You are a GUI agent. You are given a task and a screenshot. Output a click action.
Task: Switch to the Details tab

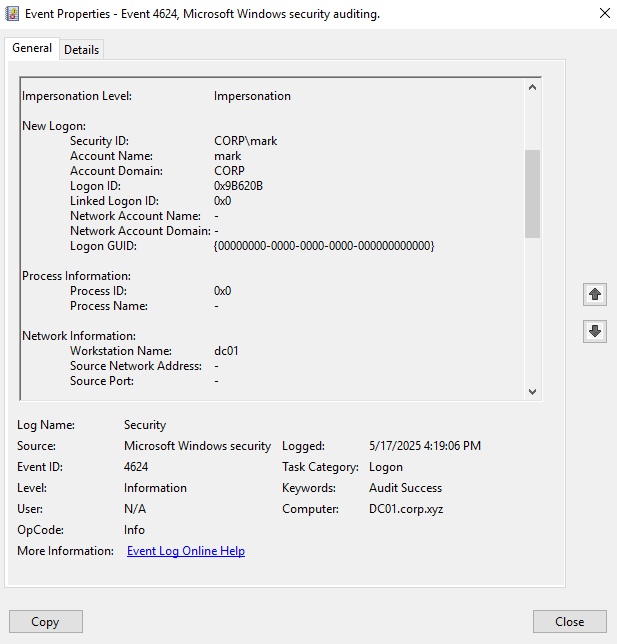(81, 49)
